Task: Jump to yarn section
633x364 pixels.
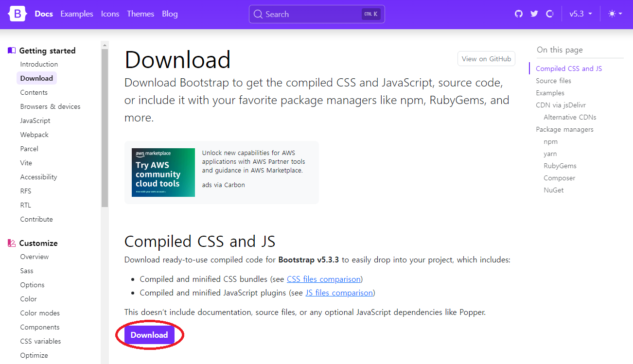Action: (550, 154)
